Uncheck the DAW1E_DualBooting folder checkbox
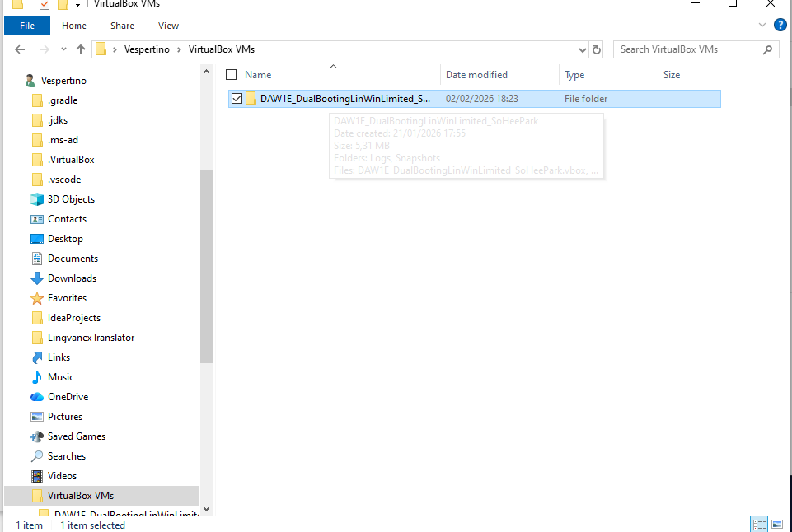792x532 pixels. click(x=237, y=99)
